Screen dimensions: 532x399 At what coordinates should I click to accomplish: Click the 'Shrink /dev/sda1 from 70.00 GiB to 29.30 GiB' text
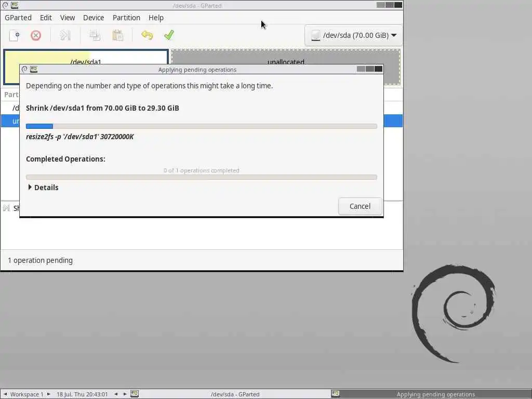tap(102, 108)
